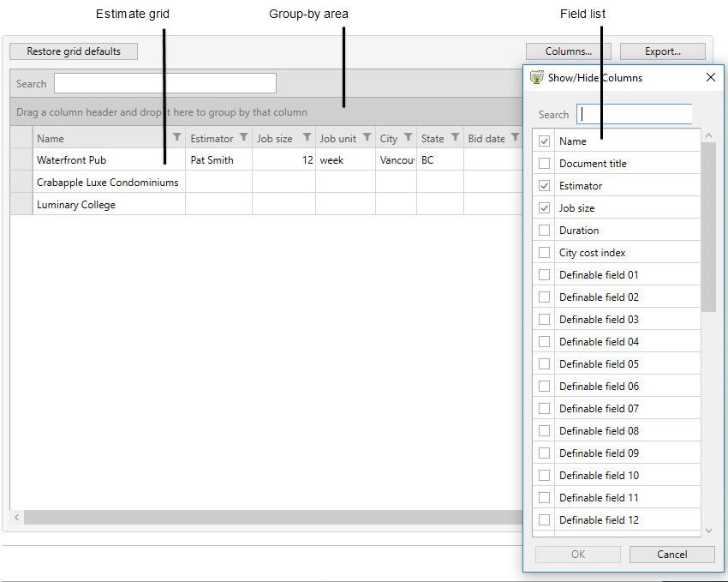Toggle the Duration column checkbox
The width and height of the screenshot is (728, 582).
pos(544,231)
